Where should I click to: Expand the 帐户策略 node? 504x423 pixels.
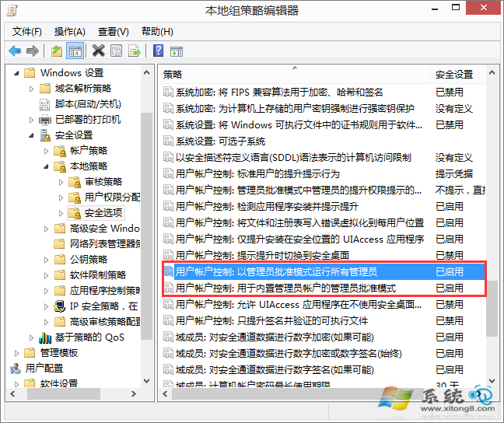(x=46, y=151)
